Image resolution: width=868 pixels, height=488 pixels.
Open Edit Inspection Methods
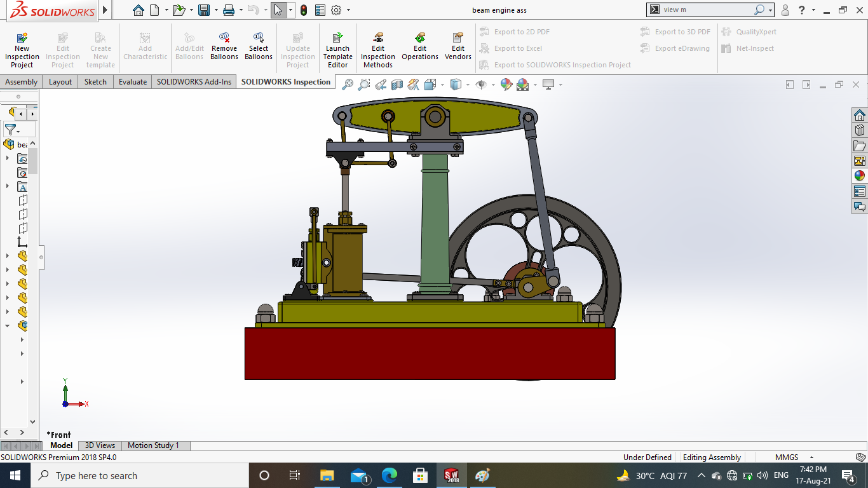(378, 51)
